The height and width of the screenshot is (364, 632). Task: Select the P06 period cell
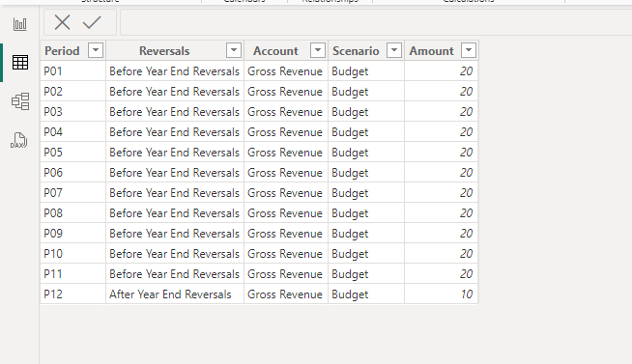pos(72,172)
